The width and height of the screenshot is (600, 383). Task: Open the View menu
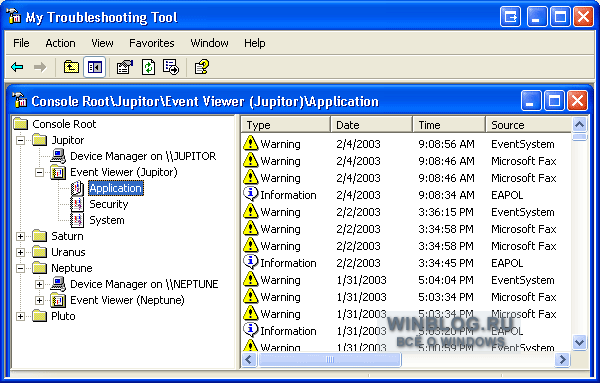point(102,43)
